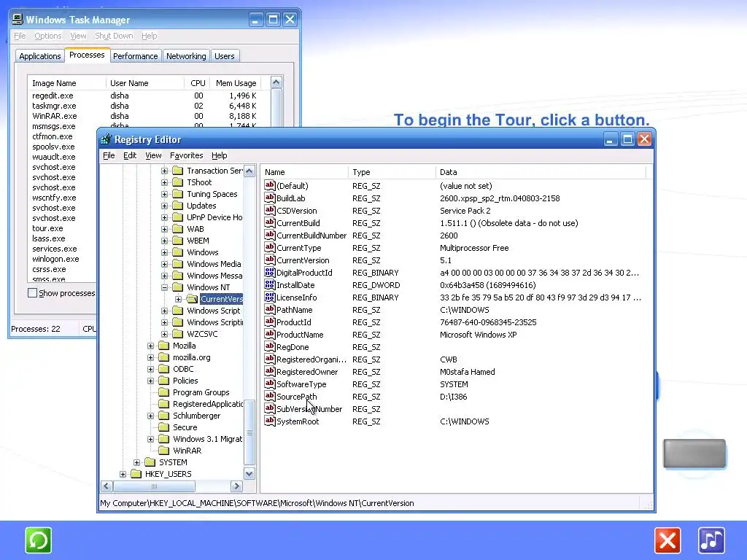Click the LicenseInfo binary value icon

click(270, 297)
